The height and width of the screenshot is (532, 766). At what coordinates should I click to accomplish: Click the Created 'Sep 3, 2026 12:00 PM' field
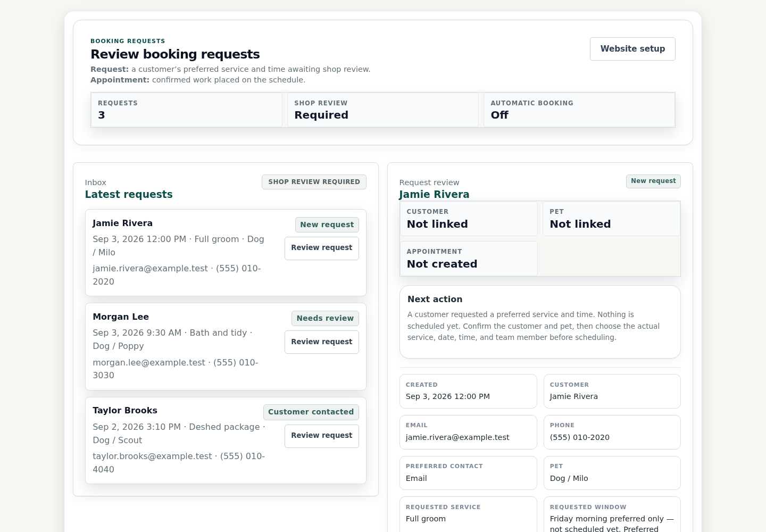tap(468, 392)
